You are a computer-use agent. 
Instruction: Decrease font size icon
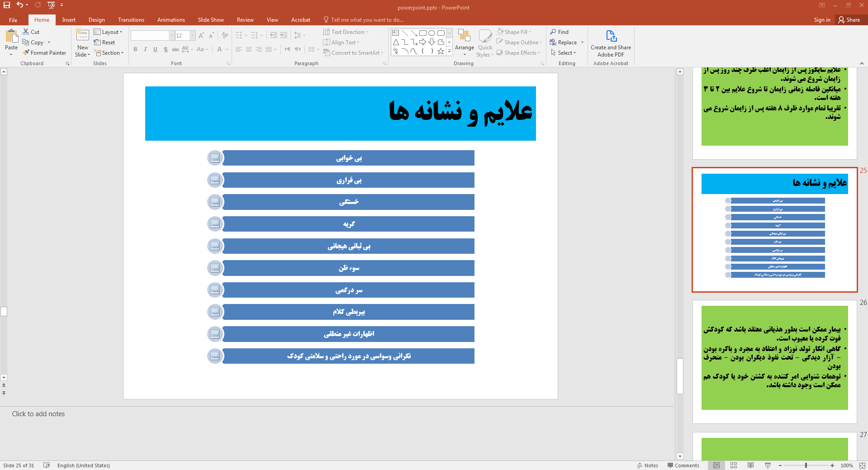click(x=211, y=35)
